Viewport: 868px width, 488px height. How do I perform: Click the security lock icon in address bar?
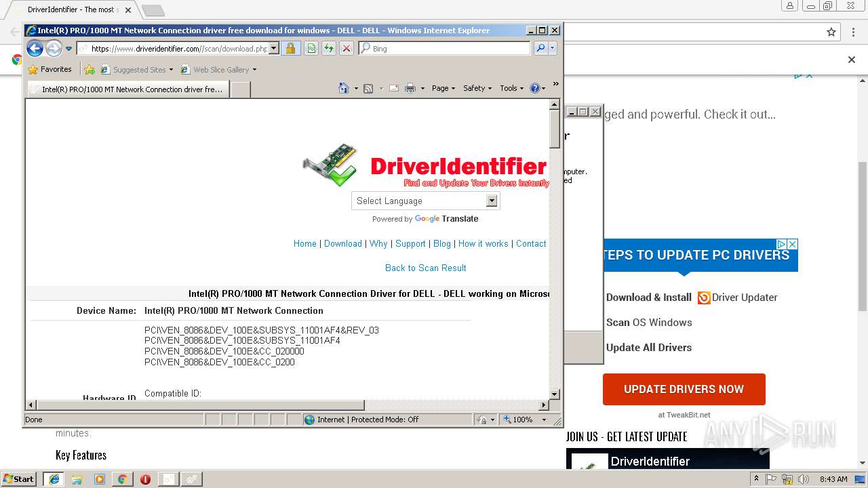coord(290,48)
